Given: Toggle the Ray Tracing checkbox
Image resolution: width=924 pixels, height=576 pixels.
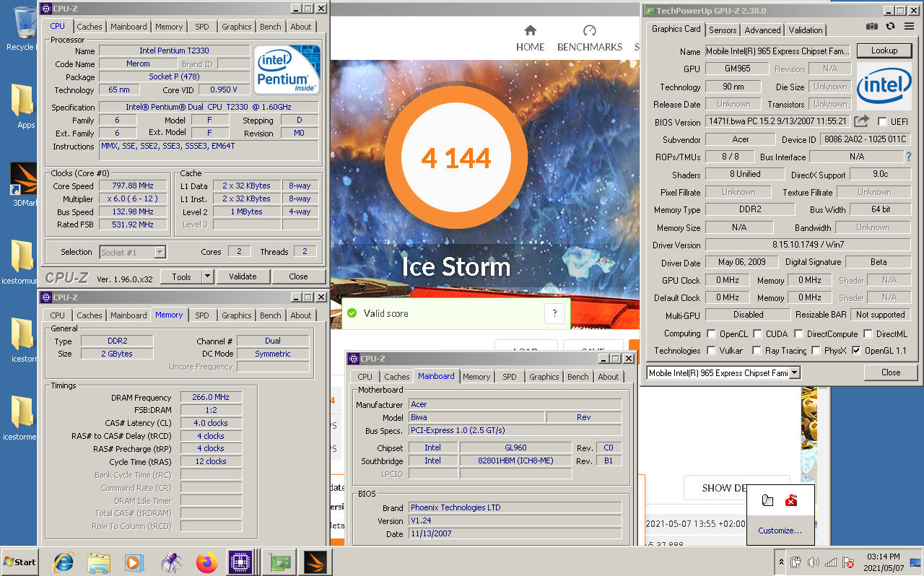Looking at the screenshot, I should point(757,351).
